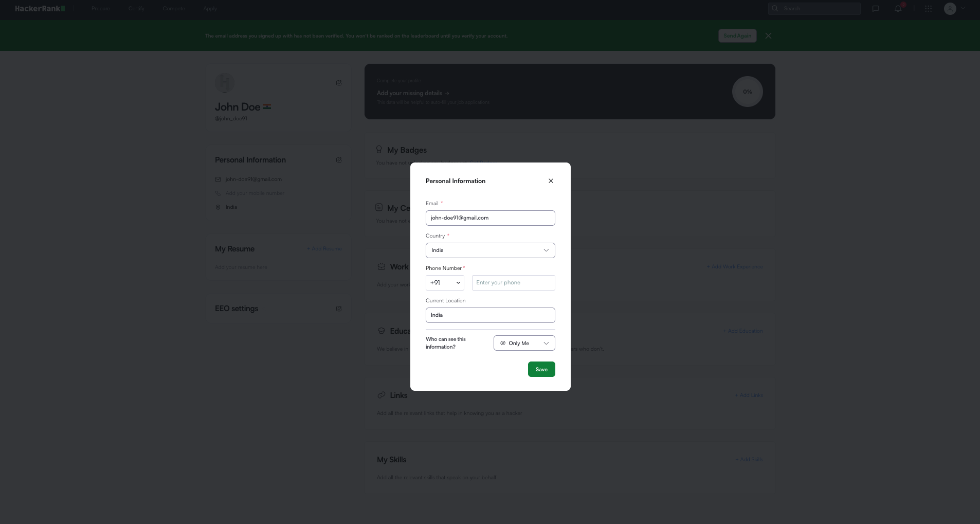This screenshot has width=980, height=524.
Task: Focus the Enter your phone field
Action: pos(514,283)
